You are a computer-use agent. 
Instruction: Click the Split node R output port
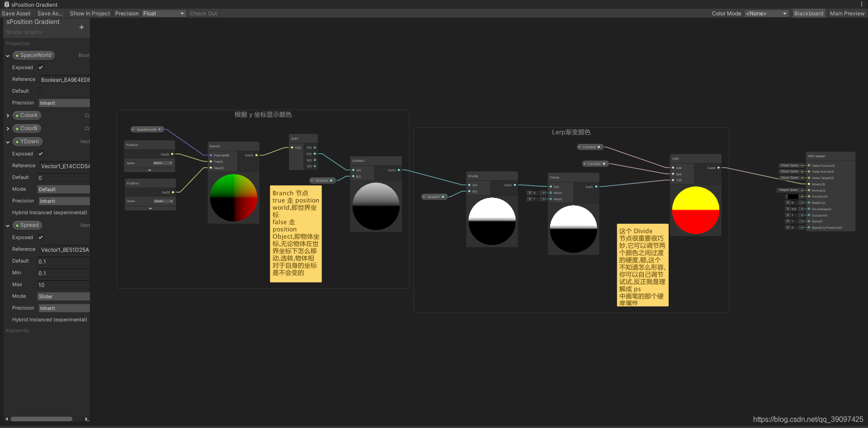[x=315, y=147]
